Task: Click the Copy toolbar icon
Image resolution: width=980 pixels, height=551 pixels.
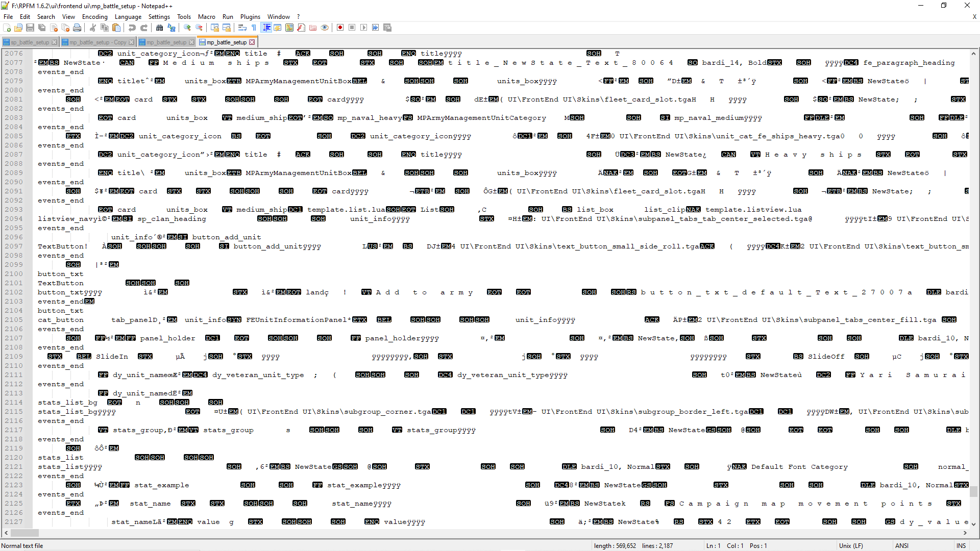Action: tap(105, 28)
